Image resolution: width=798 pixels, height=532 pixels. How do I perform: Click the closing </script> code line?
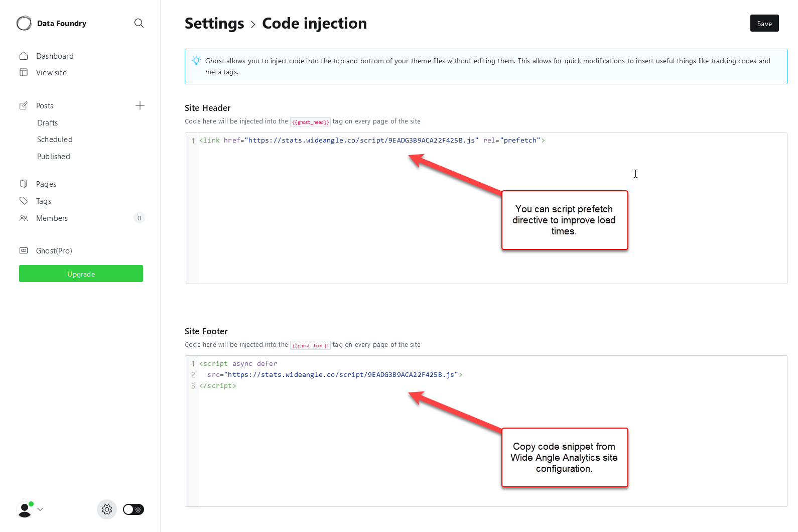pos(218,386)
